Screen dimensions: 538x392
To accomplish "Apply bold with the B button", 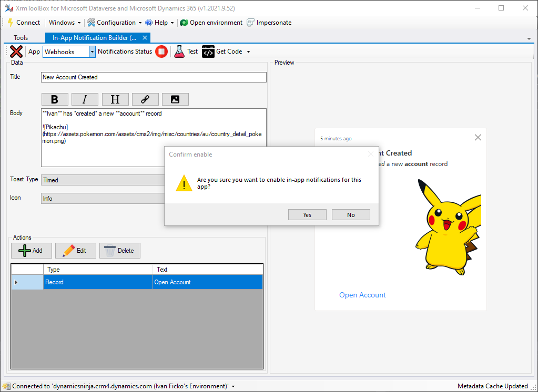I will pos(55,99).
